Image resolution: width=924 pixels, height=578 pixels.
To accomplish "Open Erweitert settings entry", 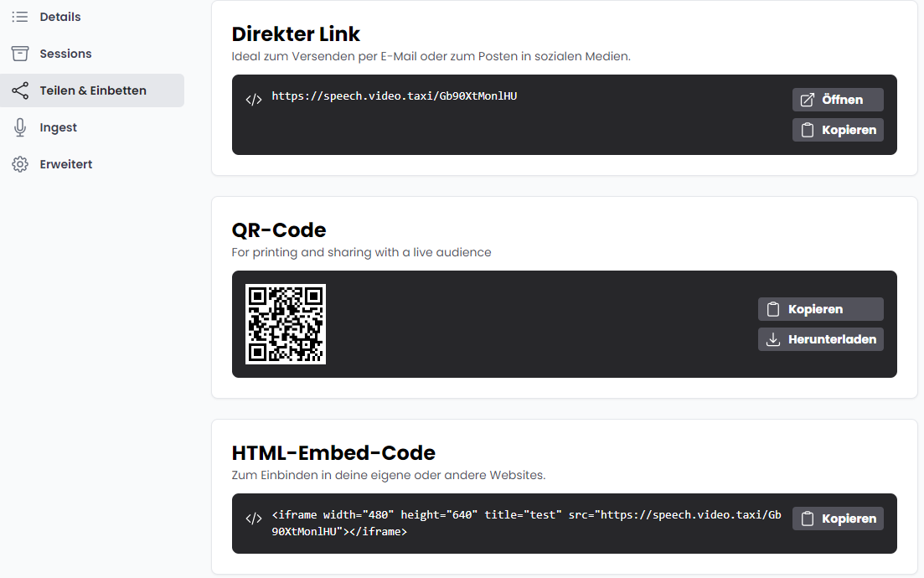I will [x=92, y=164].
